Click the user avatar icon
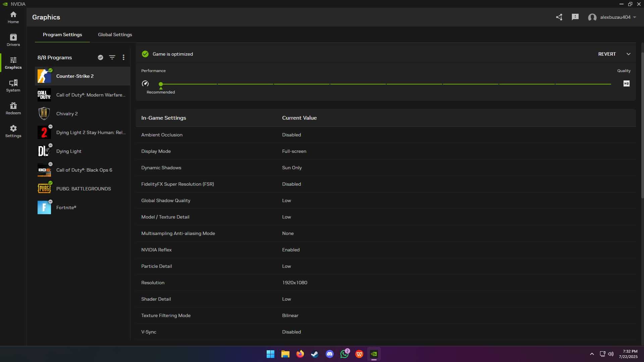644x362 pixels. pyautogui.click(x=592, y=17)
